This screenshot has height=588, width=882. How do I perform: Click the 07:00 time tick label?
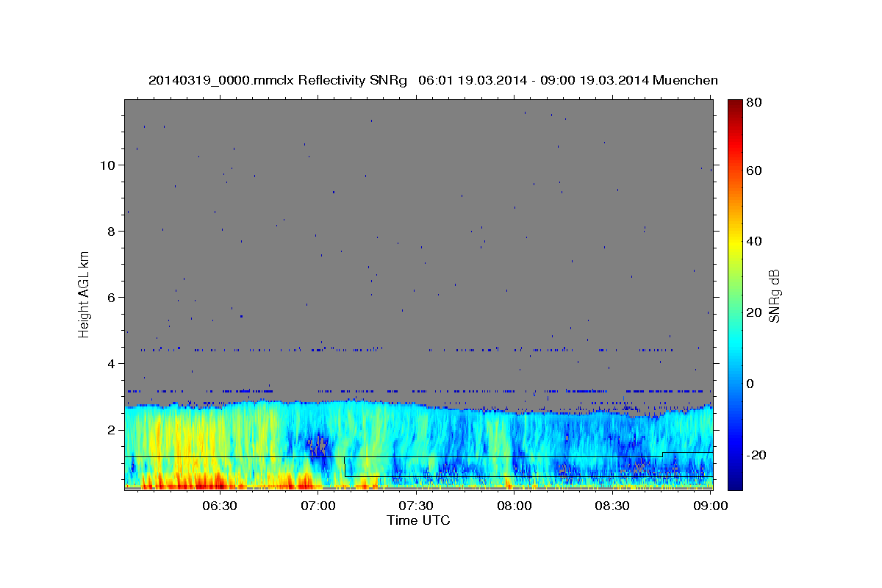tap(318, 506)
